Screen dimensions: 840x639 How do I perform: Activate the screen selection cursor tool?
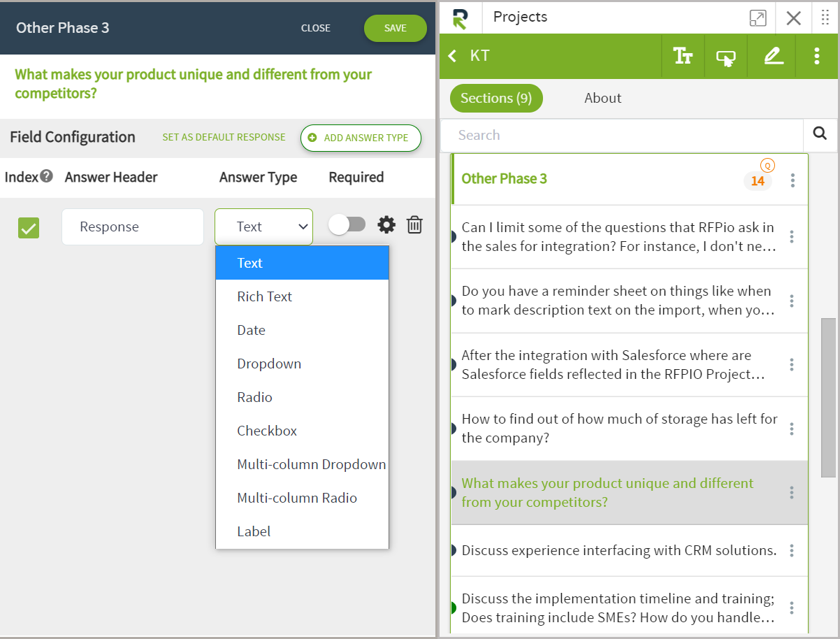pos(725,57)
